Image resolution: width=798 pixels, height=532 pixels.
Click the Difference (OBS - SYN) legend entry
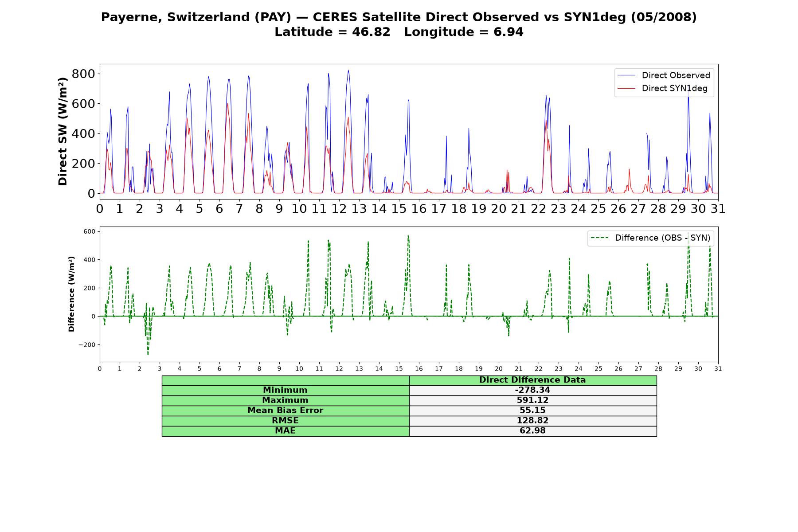(650, 238)
